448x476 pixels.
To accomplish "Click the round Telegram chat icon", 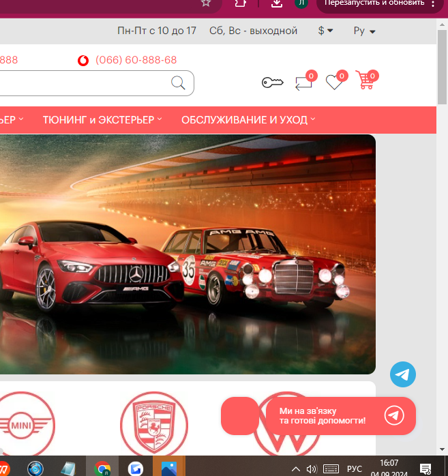I will tap(403, 374).
